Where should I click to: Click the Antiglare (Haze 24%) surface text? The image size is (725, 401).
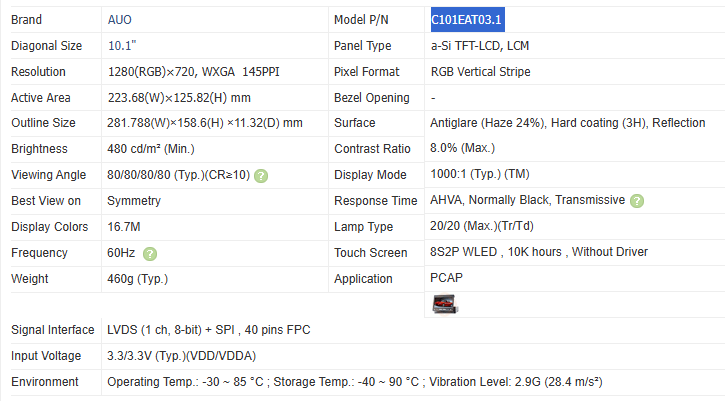[488, 123]
